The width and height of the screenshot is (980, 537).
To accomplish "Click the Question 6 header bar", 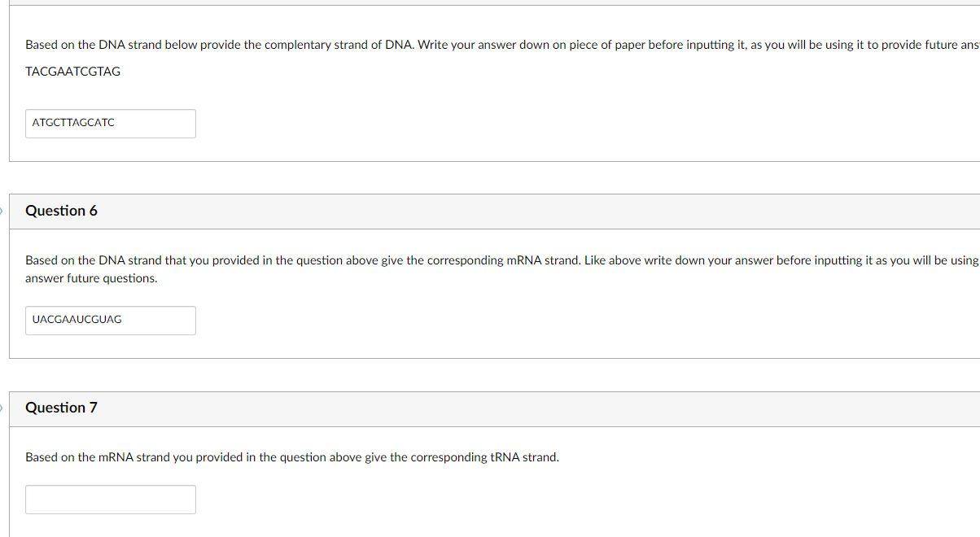I will tap(488, 210).
